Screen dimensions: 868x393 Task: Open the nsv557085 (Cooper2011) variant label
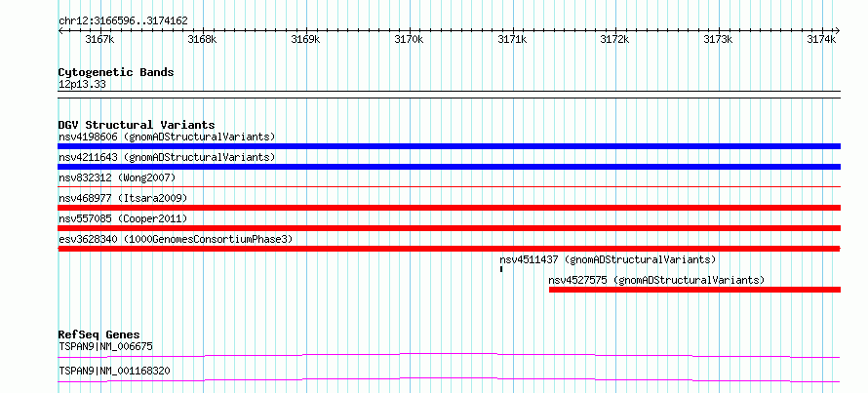[123, 218]
